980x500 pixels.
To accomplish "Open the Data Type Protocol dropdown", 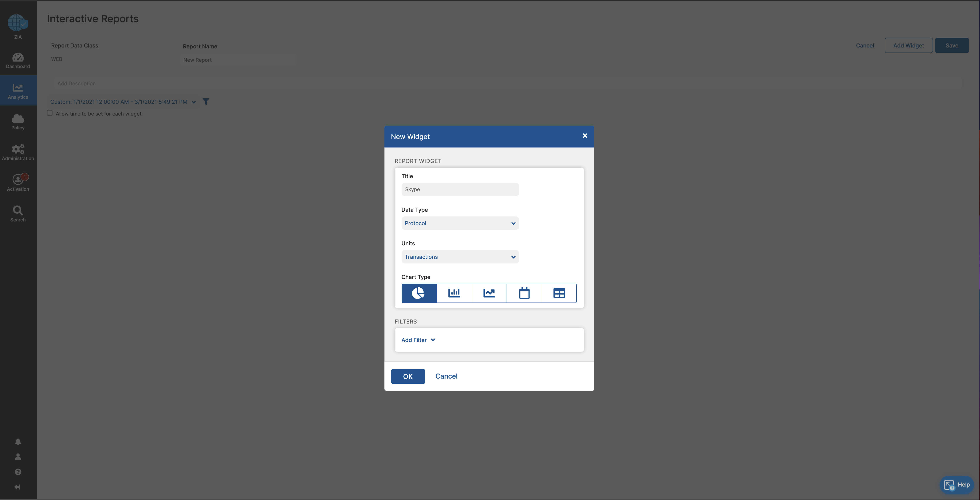I will click(x=460, y=223).
